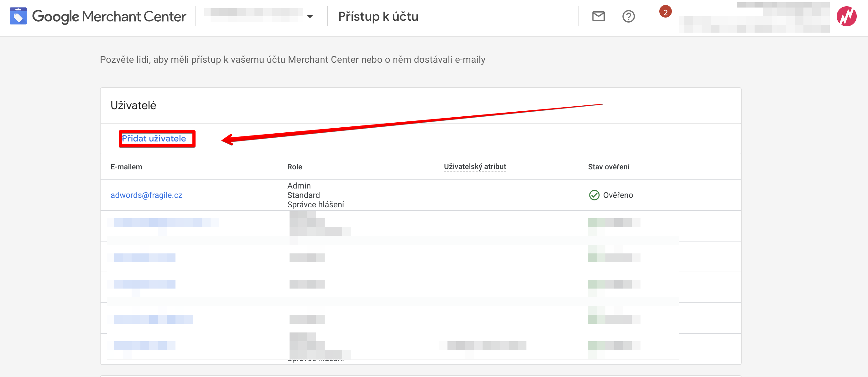Open the help question mark icon
The width and height of the screenshot is (868, 377).
[x=628, y=16]
